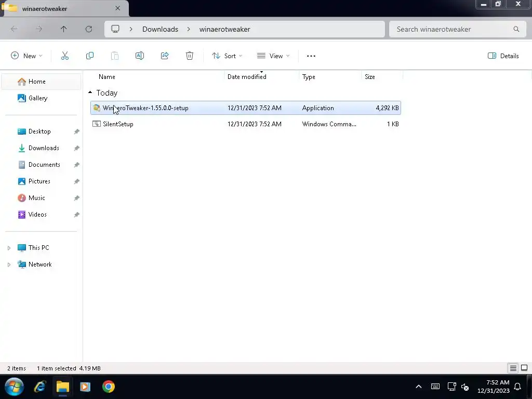Open the Sort dropdown menu
This screenshot has width=532, height=399.
pos(227,56)
